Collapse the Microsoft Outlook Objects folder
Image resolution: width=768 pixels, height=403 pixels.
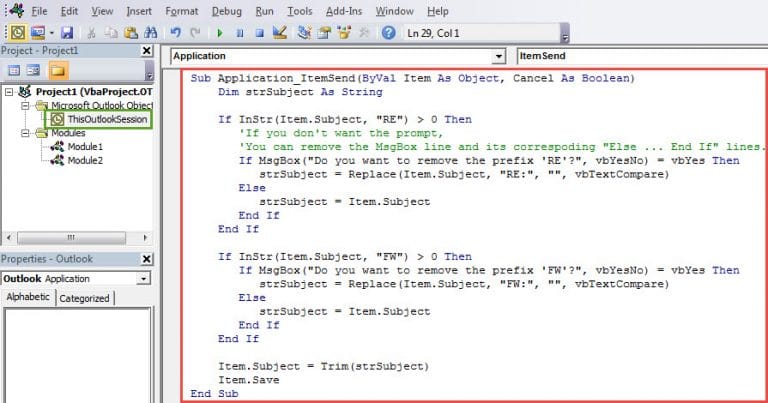[25, 105]
